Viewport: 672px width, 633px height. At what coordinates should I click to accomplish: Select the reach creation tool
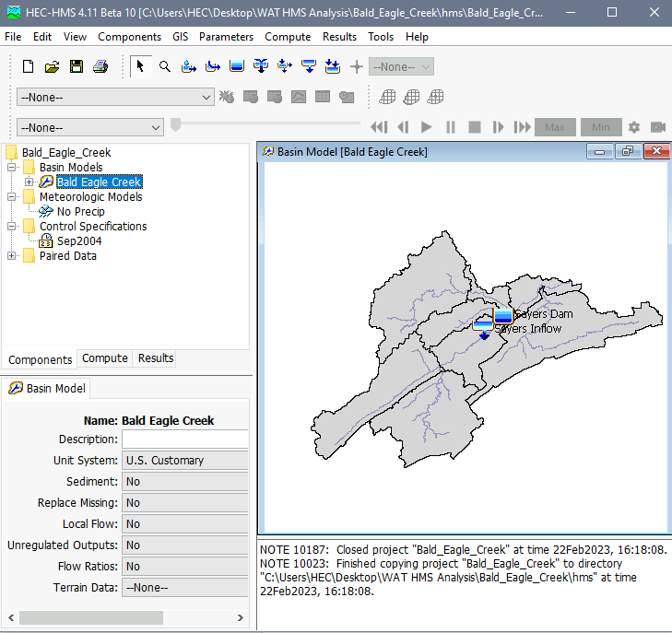[x=213, y=67]
